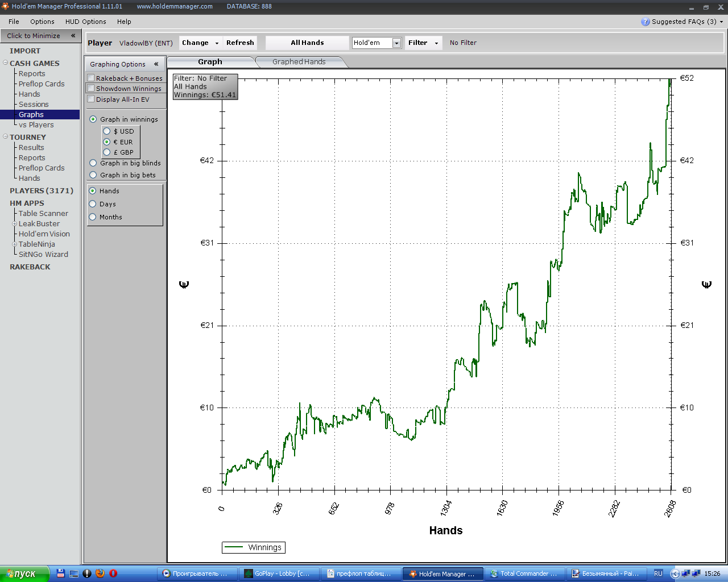Open the Filter dropdown arrow
728x582 pixels.
point(436,43)
